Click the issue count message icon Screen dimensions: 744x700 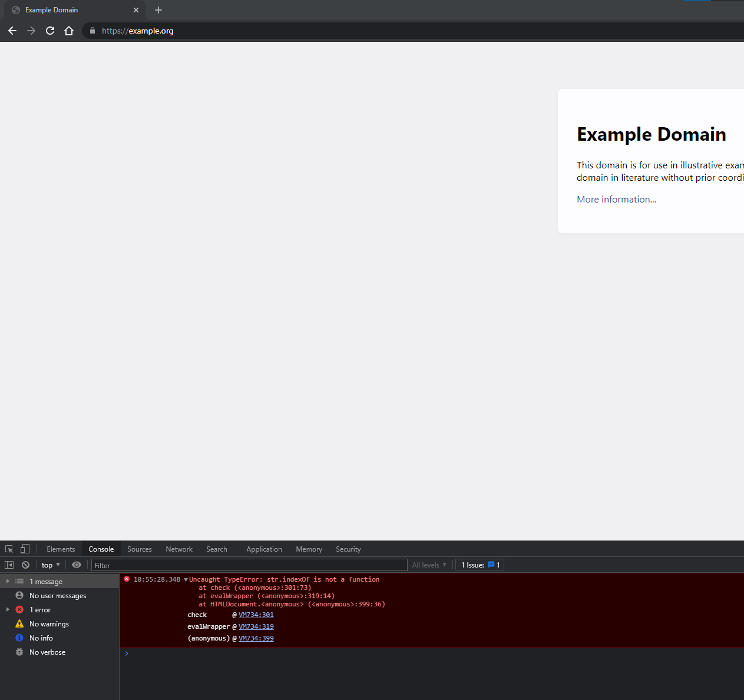[491, 565]
